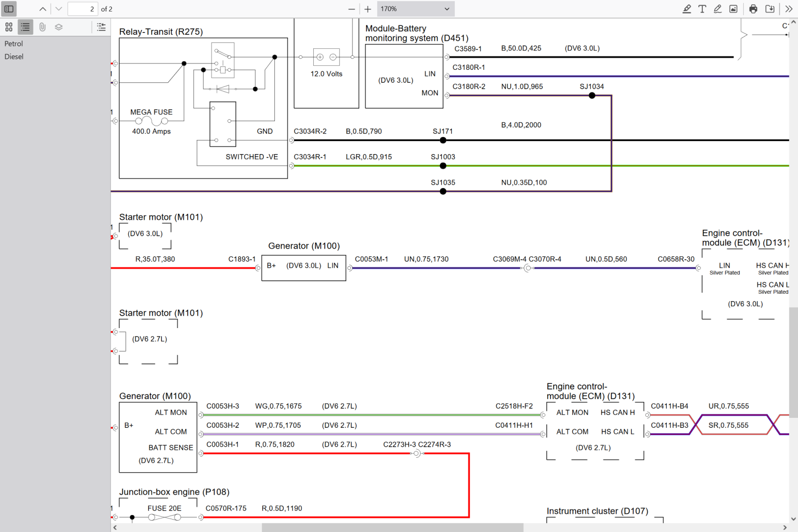Open the Diesel outline entry
798x532 pixels.
pyautogui.click(x=14, y=56)
